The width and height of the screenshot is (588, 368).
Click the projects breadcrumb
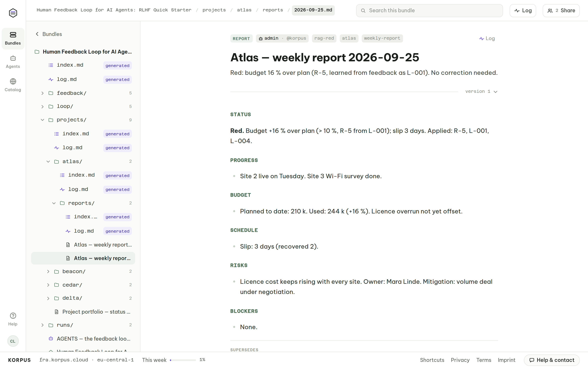[x=214, y=10]
